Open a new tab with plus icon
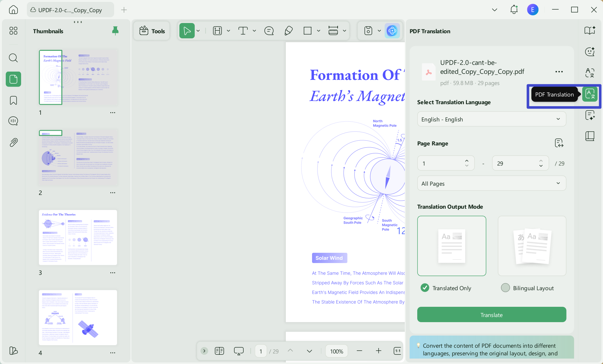 click(x=124, y=10)
